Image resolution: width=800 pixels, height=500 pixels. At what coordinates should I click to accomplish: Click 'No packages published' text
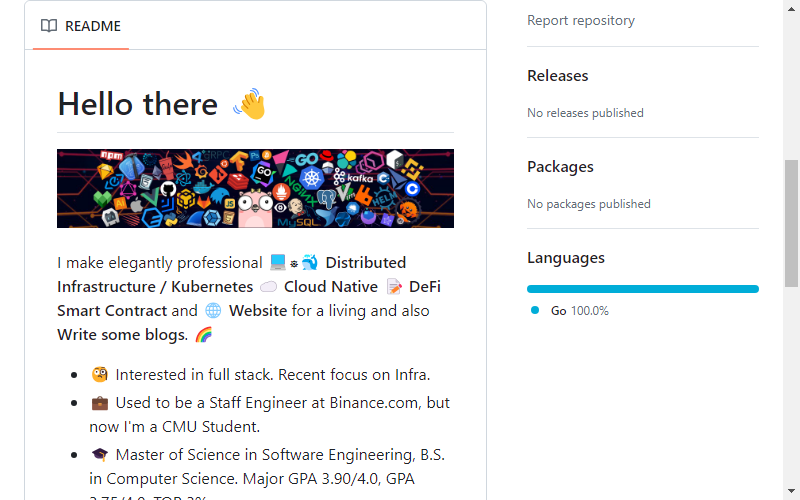589,204
